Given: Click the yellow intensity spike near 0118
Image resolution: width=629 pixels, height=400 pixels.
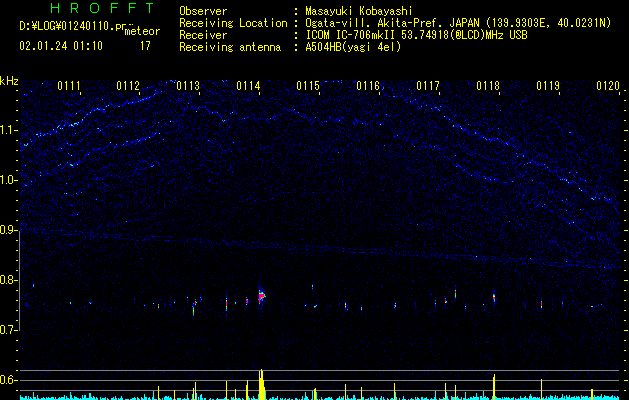Looking at the screenshot, I should pyautogui.click(x=494, y=387).
